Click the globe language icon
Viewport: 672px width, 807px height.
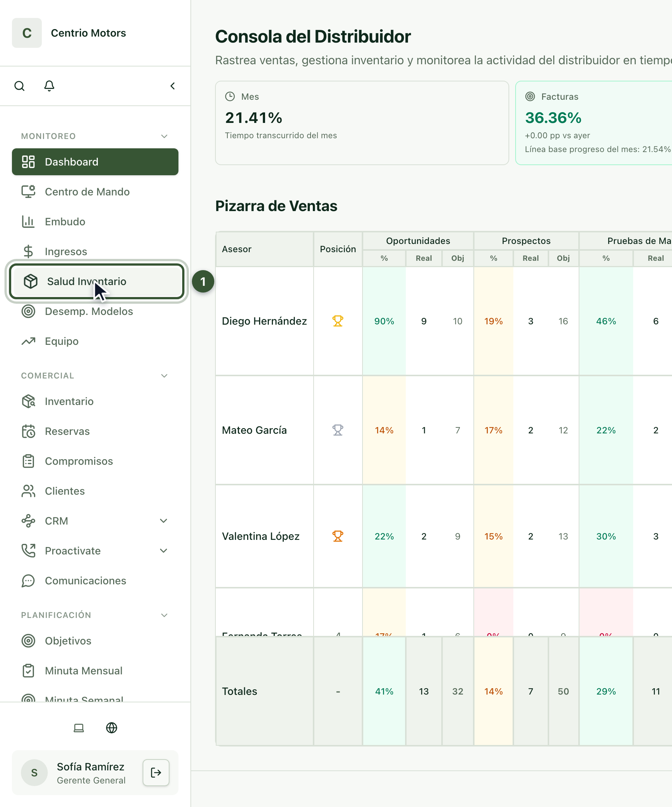111,727
